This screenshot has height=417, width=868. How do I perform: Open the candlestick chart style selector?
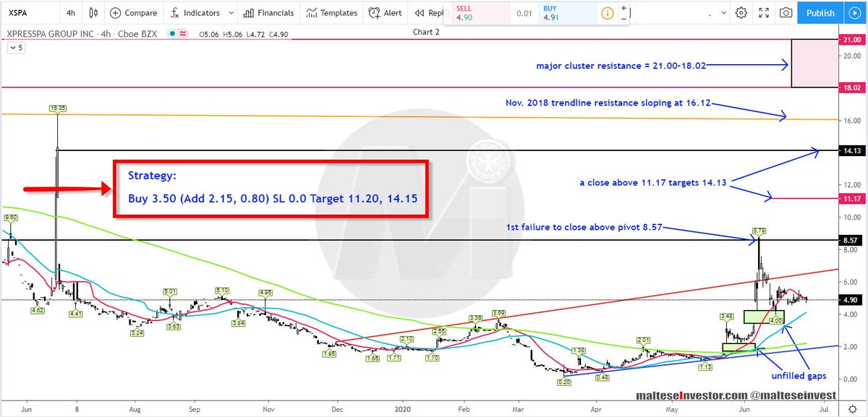(x=93, y=13)
